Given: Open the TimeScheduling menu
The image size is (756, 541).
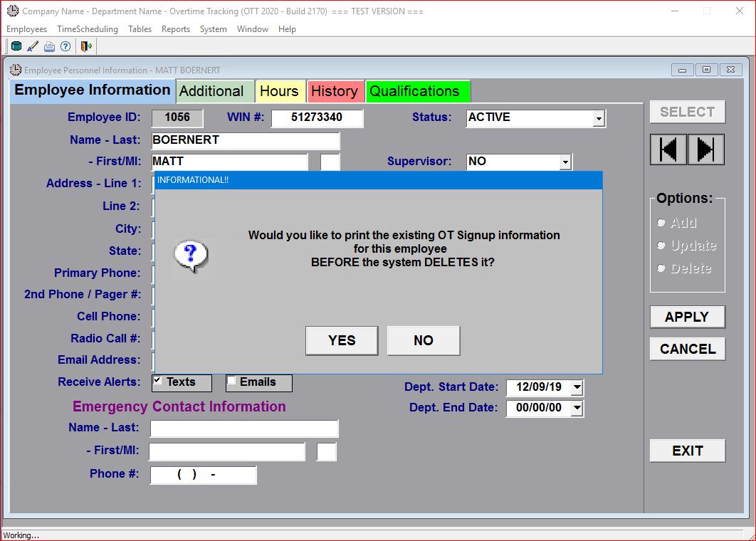Looking at the screenshot, I should 88,29.
